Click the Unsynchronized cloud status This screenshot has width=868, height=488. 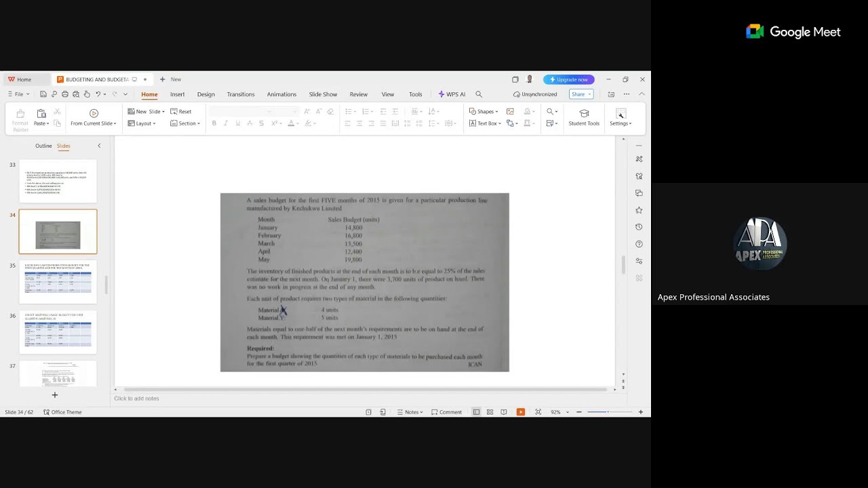click(535, 94)
